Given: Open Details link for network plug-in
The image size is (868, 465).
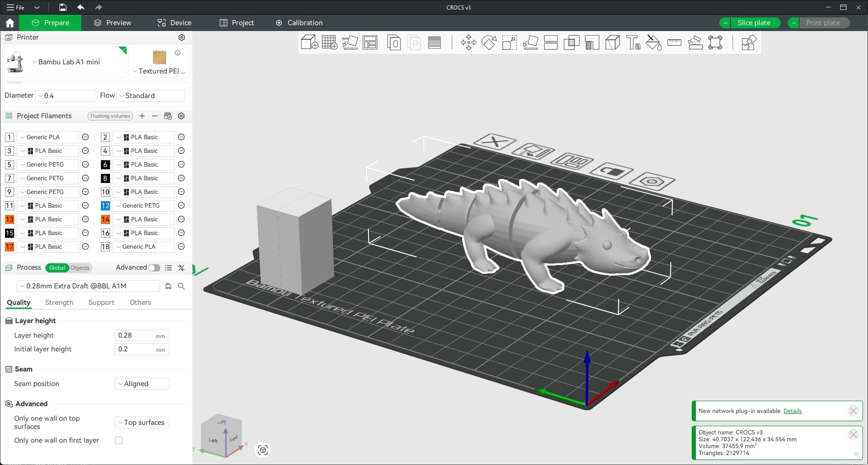Looking at the screenshot, I should (792, 411).
